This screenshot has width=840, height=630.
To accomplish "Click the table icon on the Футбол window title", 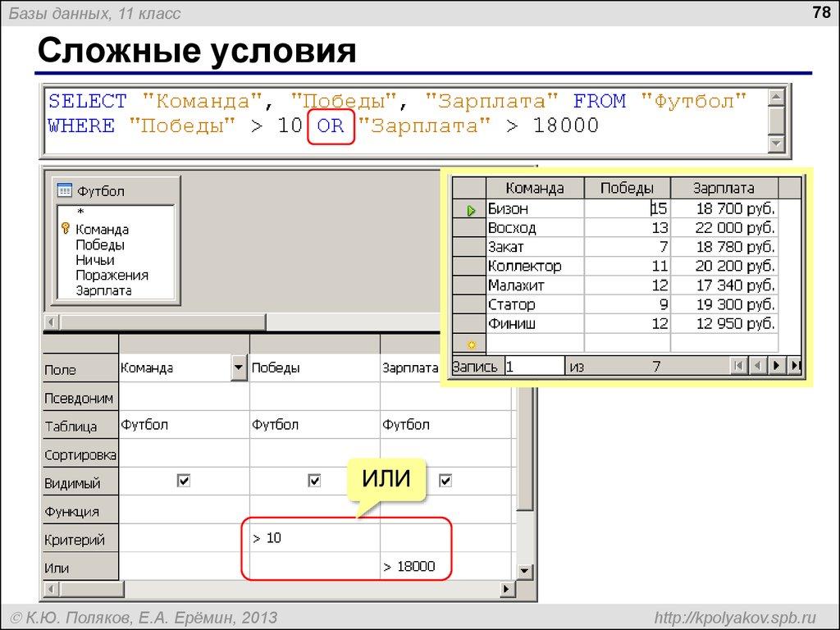I will click(65, 190).
